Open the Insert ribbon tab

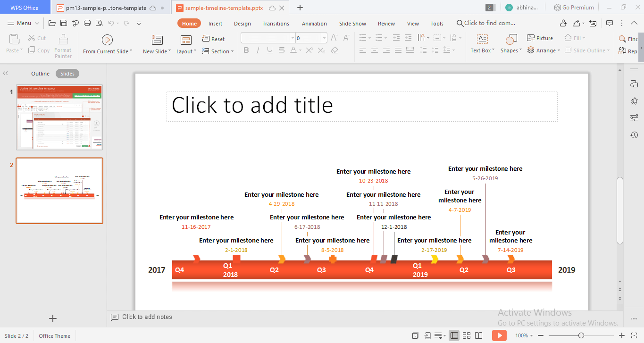pos(215,24)
